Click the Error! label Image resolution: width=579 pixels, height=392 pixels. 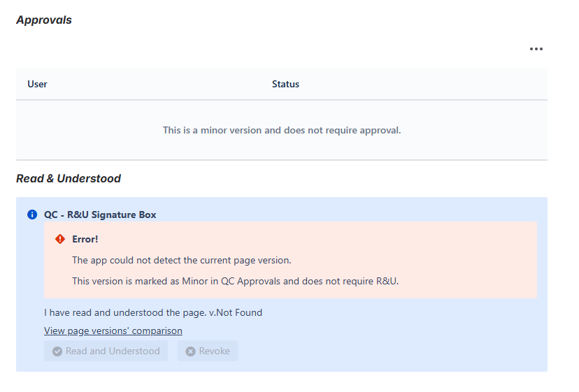[x=85, y=239]
